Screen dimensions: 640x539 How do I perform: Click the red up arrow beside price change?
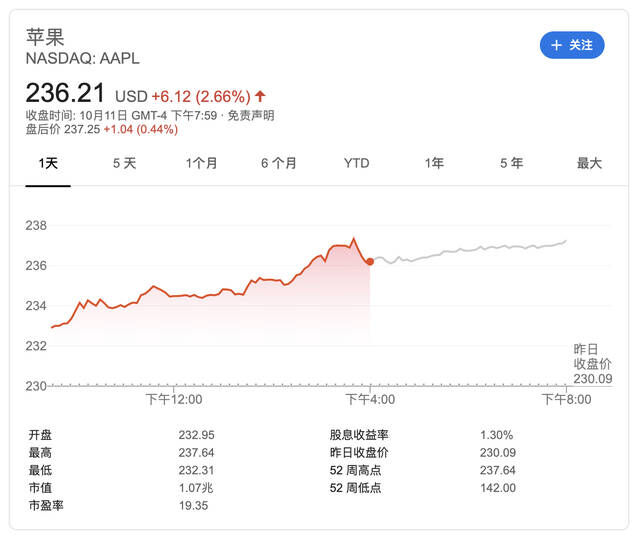point(261,96)
